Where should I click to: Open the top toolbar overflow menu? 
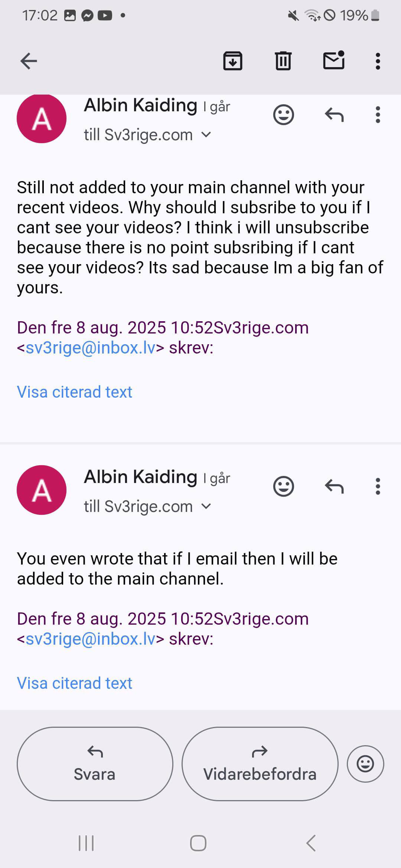coord(378,61)
